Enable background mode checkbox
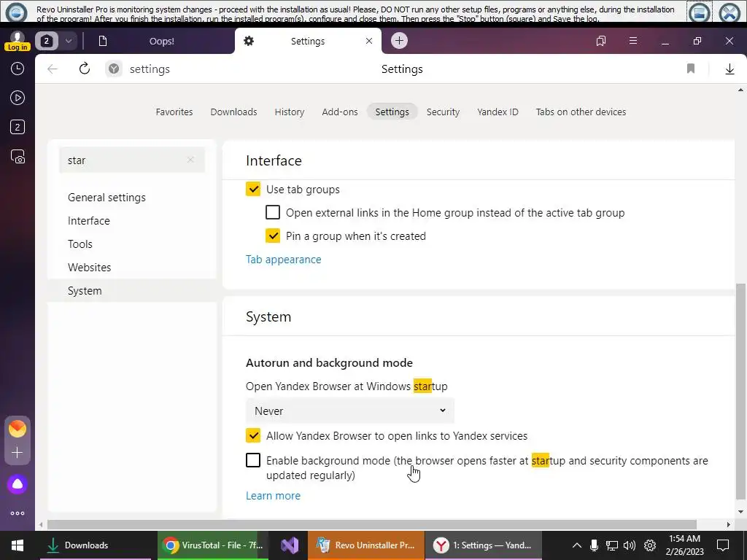Viewport: 747px width, 560px height. [x=253, y=460]
